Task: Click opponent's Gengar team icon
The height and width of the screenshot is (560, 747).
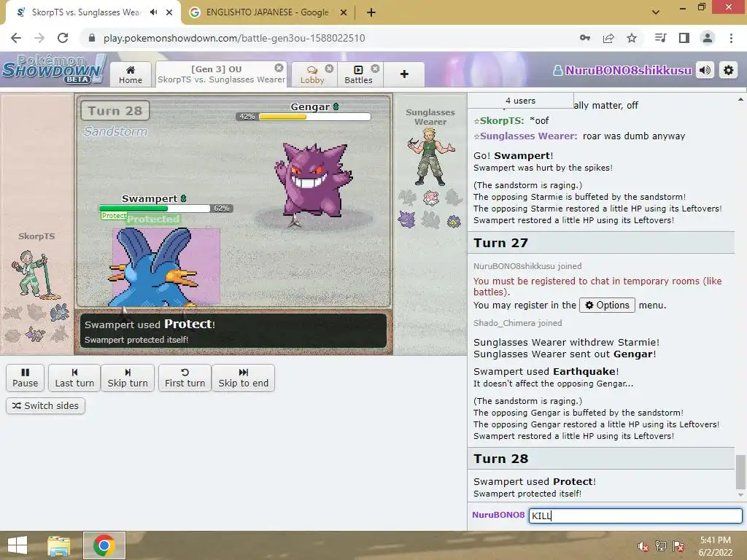Action: tap(407, 219)
